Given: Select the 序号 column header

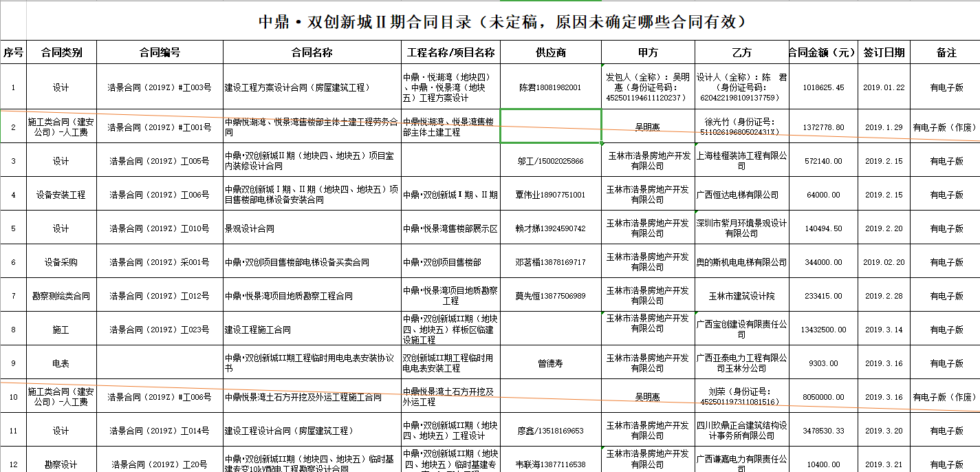Looking at the screenshot, I should click(x=14, y=52).
